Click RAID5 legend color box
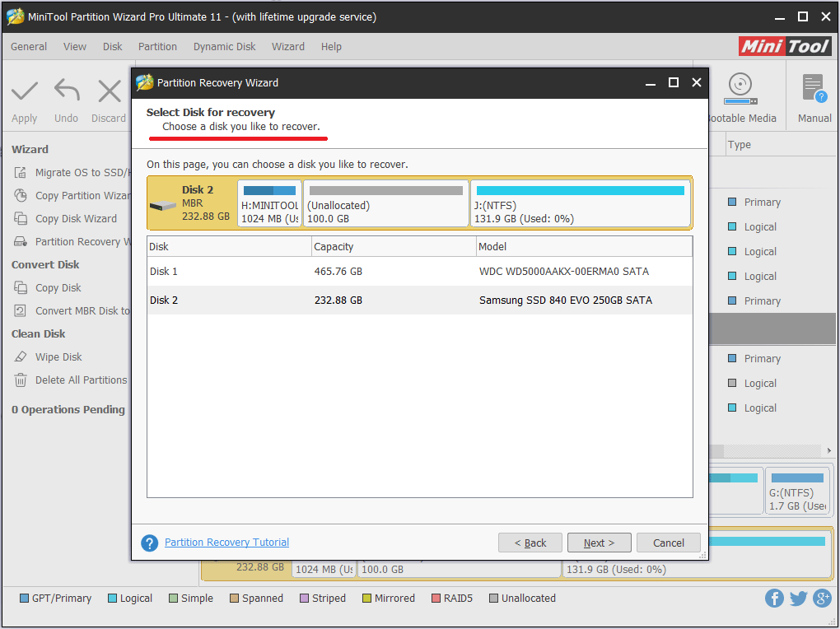The width and height of the screenshot is (840, 629). pos(436,598)
